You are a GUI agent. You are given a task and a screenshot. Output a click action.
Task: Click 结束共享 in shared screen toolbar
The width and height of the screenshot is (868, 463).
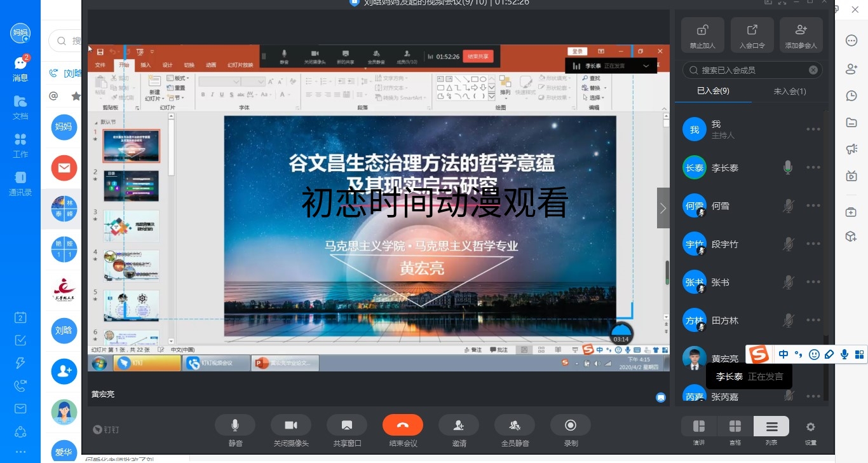(x=478, y=56)
